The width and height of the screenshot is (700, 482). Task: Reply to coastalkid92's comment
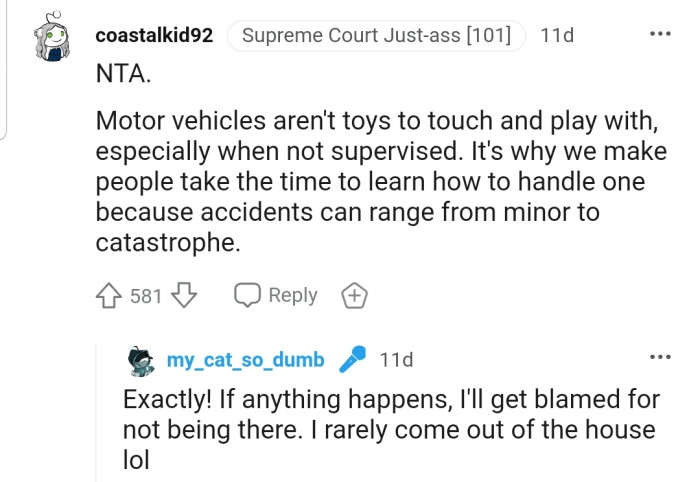[x=276, y=296]
